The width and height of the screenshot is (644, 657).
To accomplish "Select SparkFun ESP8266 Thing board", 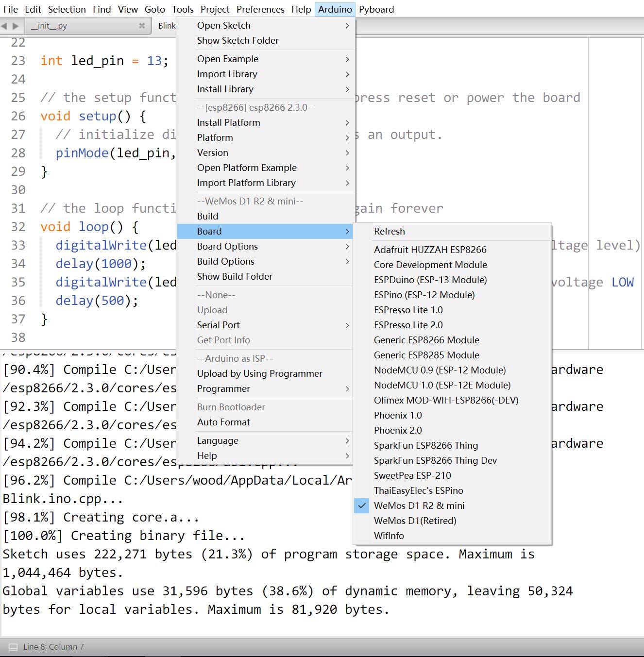I will coord(452,445).
